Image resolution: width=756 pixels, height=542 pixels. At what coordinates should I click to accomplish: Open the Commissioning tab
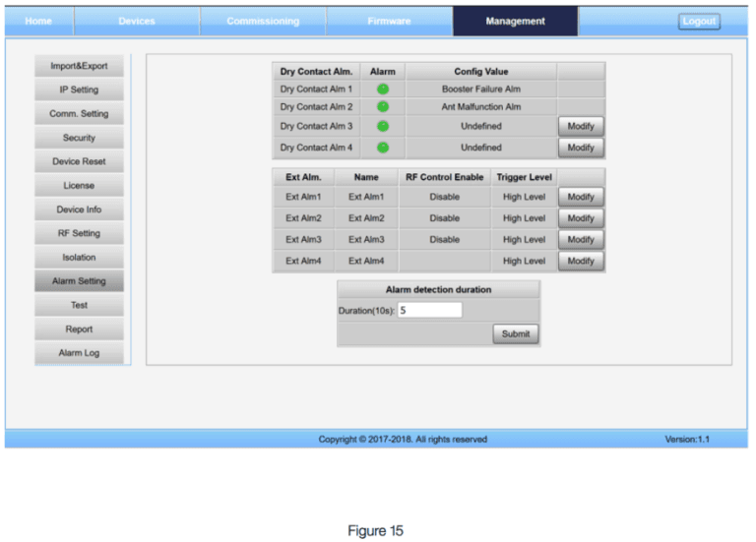pos(263,22)
